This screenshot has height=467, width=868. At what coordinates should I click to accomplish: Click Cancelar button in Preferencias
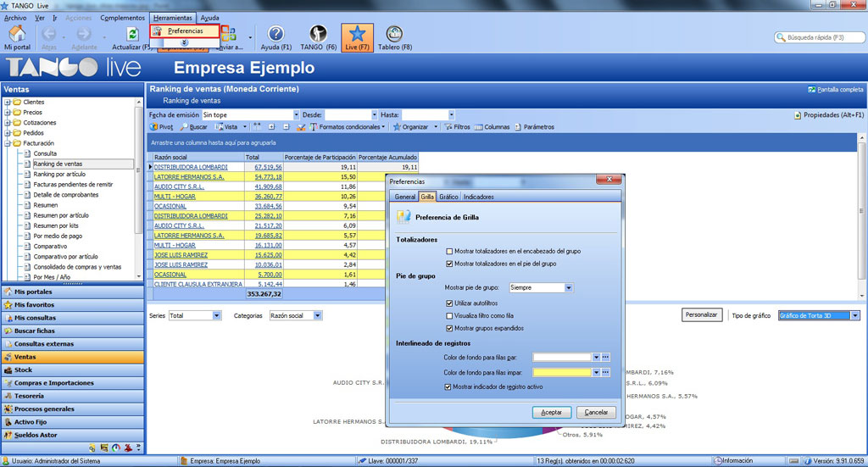click(596, 412)
